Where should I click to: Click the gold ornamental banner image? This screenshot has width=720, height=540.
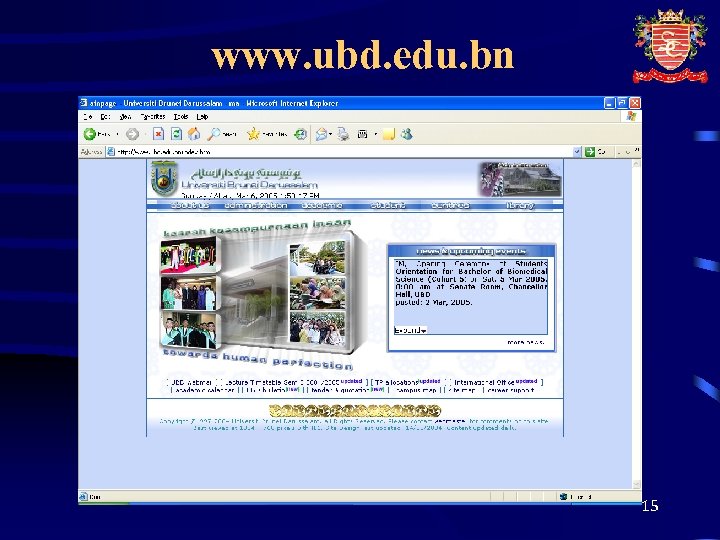pyautogui.click(x=354, y=410)
